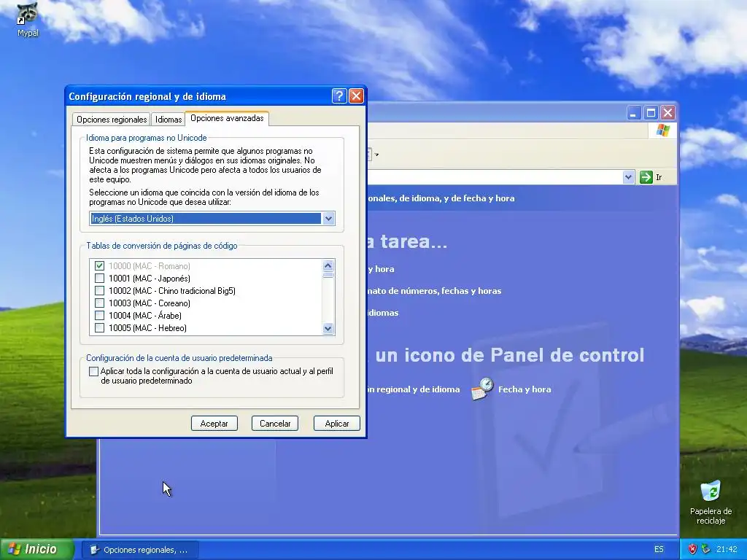This screenshot has height=560, width=747.
Task: Open the toolbar dropdown arrow in Control Panel window
Action: point(376,155)
